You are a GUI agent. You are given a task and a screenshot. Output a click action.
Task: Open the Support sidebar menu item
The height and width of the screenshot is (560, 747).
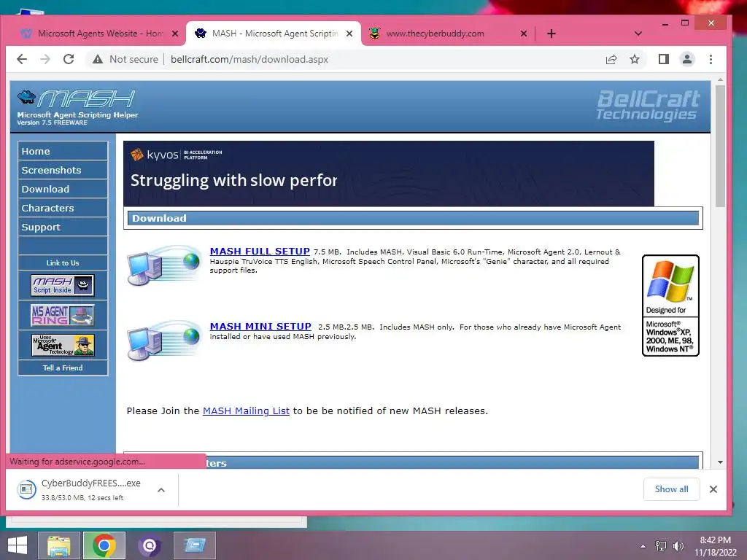click(x=63, y=227)
